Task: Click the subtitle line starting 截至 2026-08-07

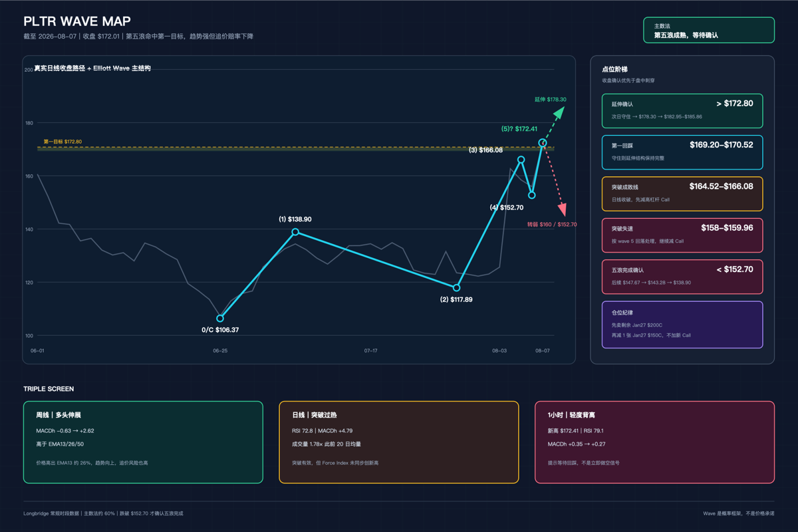Action: pos(138,36)
